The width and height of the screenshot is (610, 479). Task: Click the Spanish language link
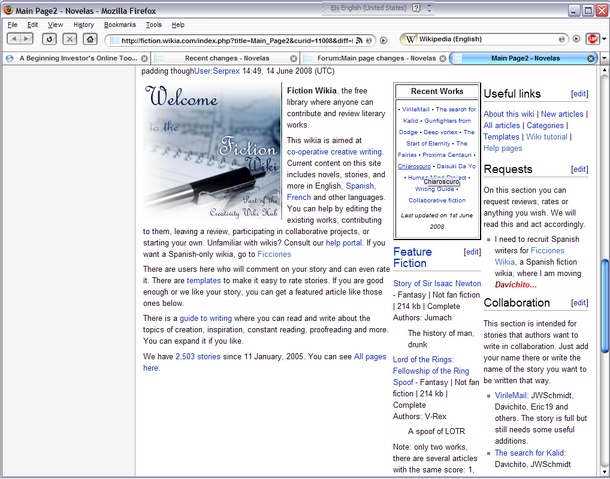pyautogui.click(x=360, y=186)
